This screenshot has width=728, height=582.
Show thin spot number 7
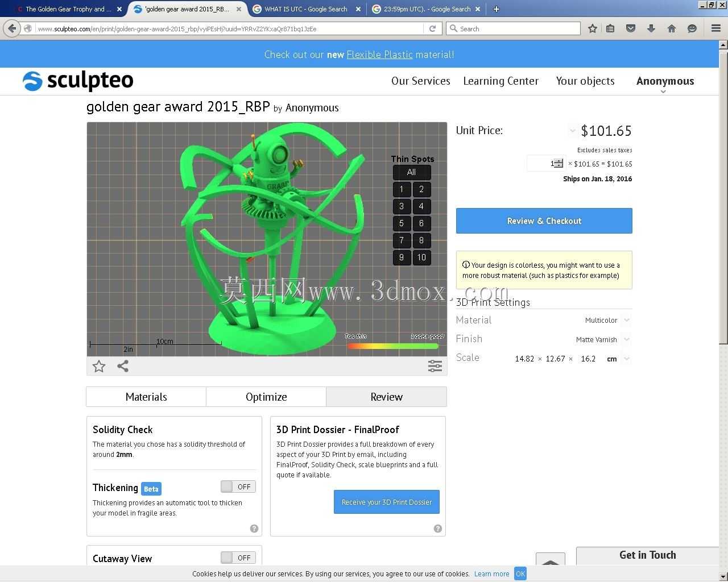[x=402, y=240]
